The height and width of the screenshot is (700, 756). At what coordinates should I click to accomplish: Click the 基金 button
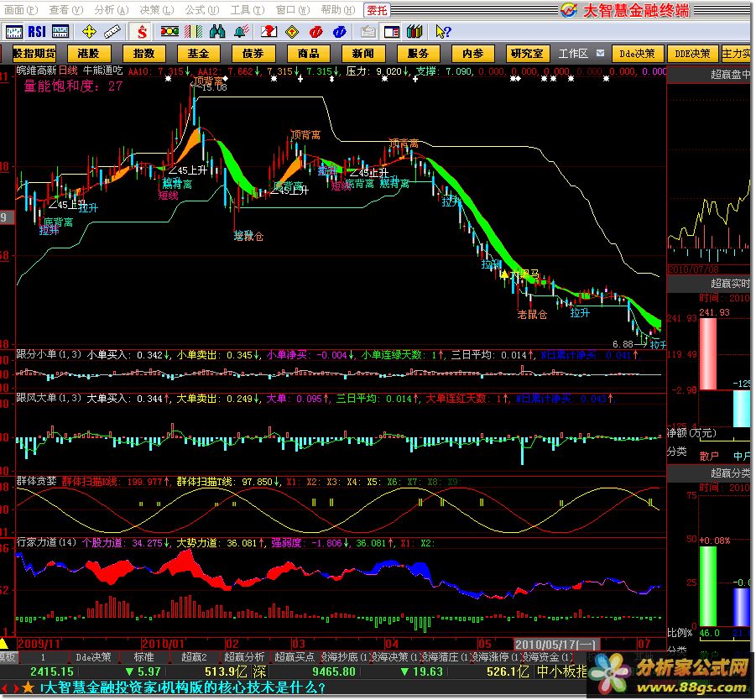click(x=198, y=54)
